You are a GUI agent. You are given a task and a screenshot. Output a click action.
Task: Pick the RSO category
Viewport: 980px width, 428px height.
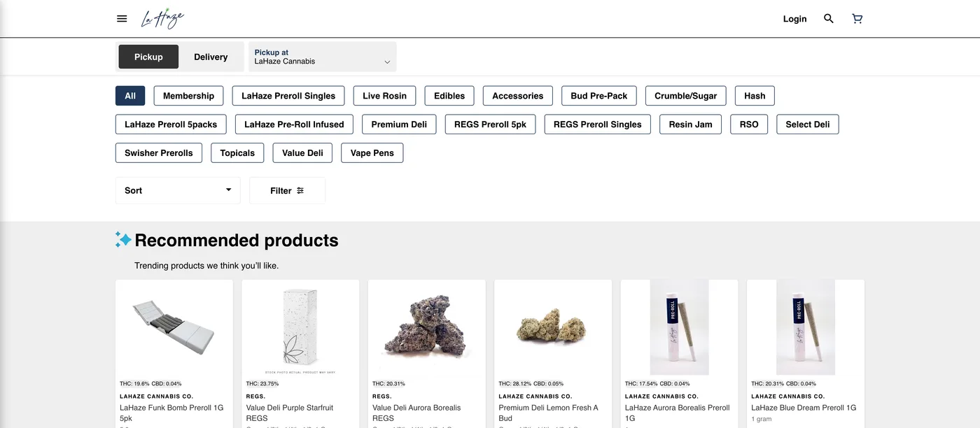click(749, 124)
